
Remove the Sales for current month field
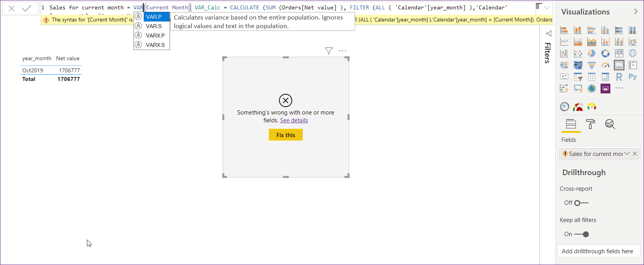[635, 154]
